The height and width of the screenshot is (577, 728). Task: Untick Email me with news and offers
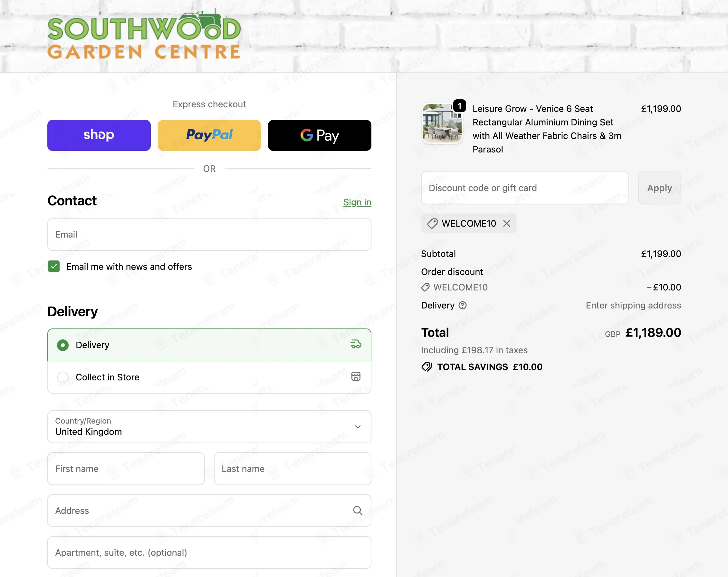coord(54,267)
